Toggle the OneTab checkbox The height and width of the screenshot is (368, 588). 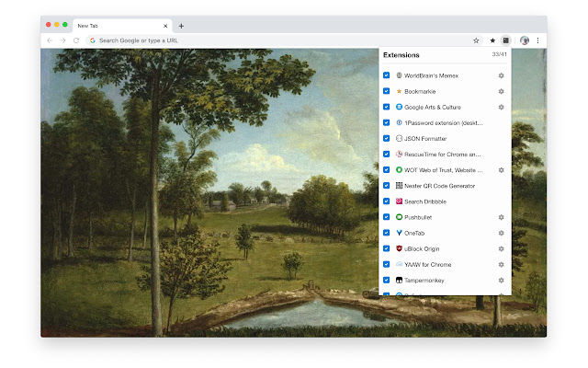[x=386, y=233]
